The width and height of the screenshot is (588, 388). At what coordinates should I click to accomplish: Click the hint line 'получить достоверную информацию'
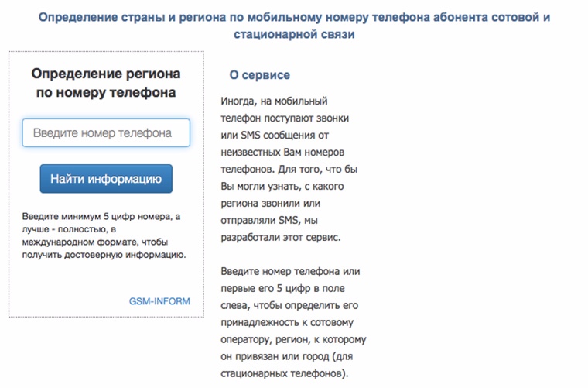[x=104, y=255]
